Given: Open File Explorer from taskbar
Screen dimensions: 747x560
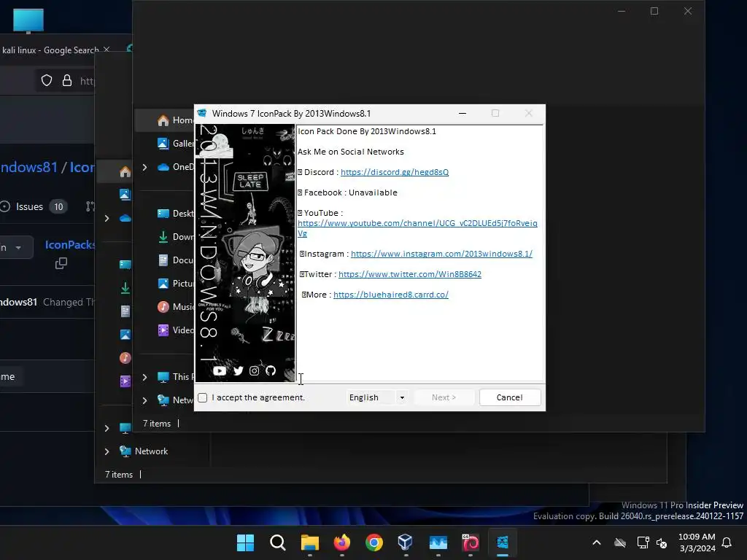Looking at the screenshot, I should point(310,542).
